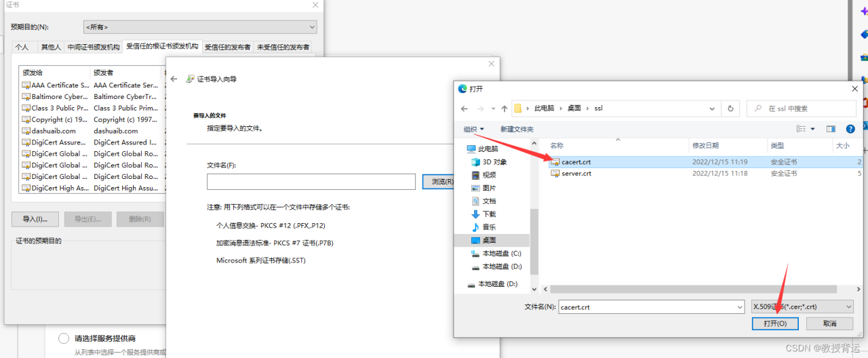Image resolution: width=868 pixels, height=358 pixels.
Task: Click the 桌面 icon in navigation pane
Action: (476, 240)
